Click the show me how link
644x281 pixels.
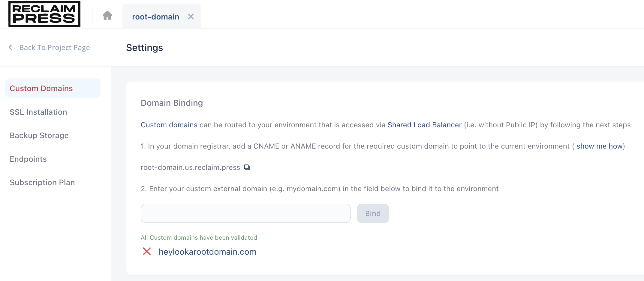pyautogui.click(x=599, y=146)
